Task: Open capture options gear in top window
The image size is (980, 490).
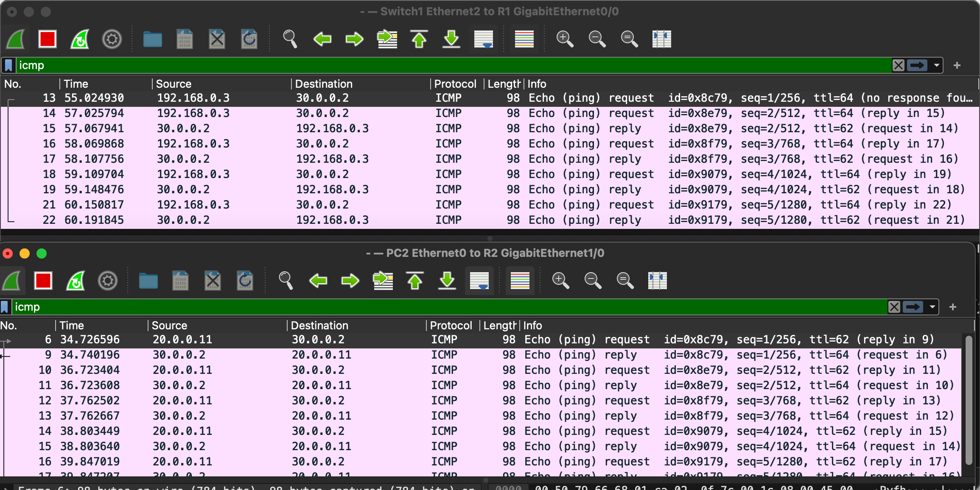Action: [112, 39]
